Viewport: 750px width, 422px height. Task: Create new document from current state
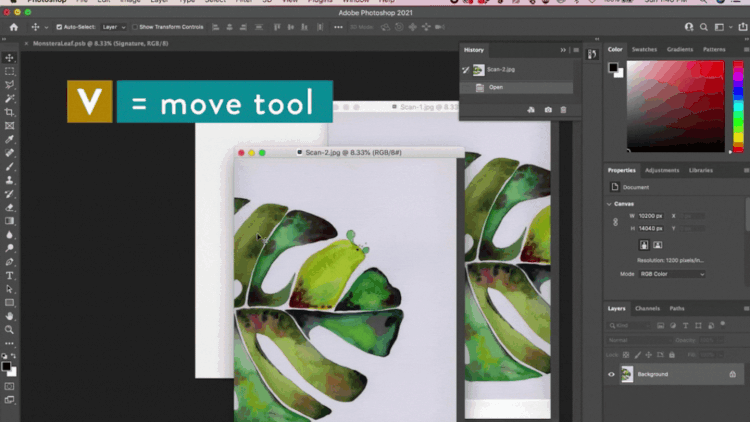(531, 110)
